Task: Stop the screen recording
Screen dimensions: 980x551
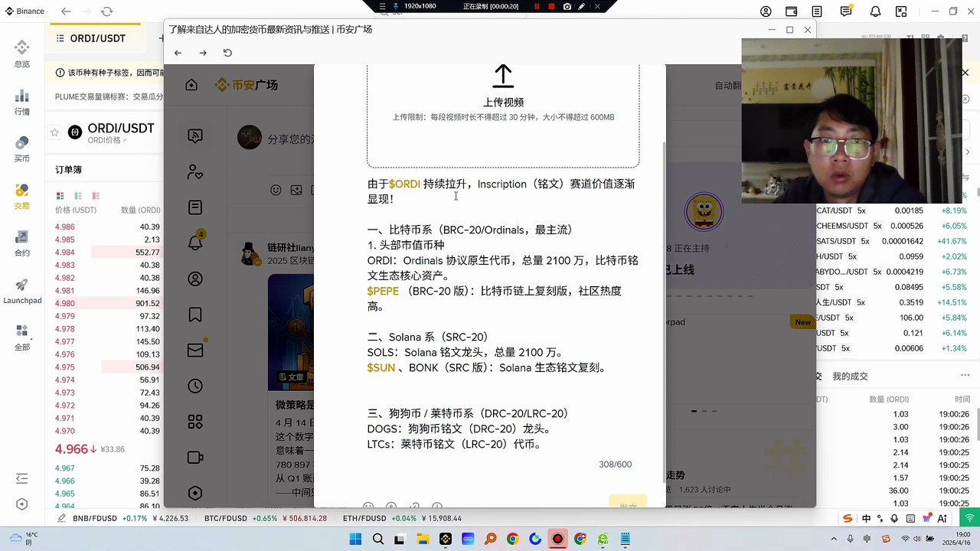Action: 551,6
